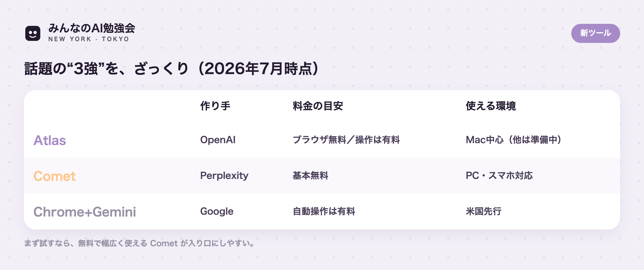Select the Atlas row name
This screenshot has width=644, height=270.
tap(49, 140)
